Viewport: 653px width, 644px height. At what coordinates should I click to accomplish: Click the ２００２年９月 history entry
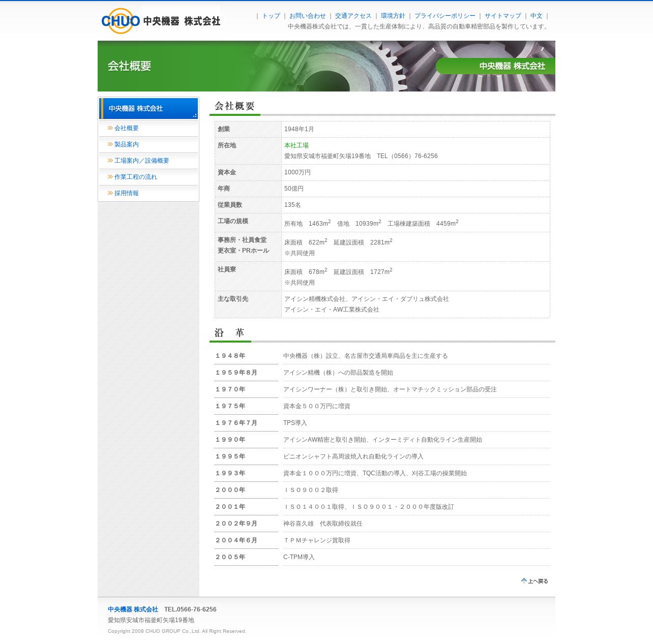click(236, 524)
